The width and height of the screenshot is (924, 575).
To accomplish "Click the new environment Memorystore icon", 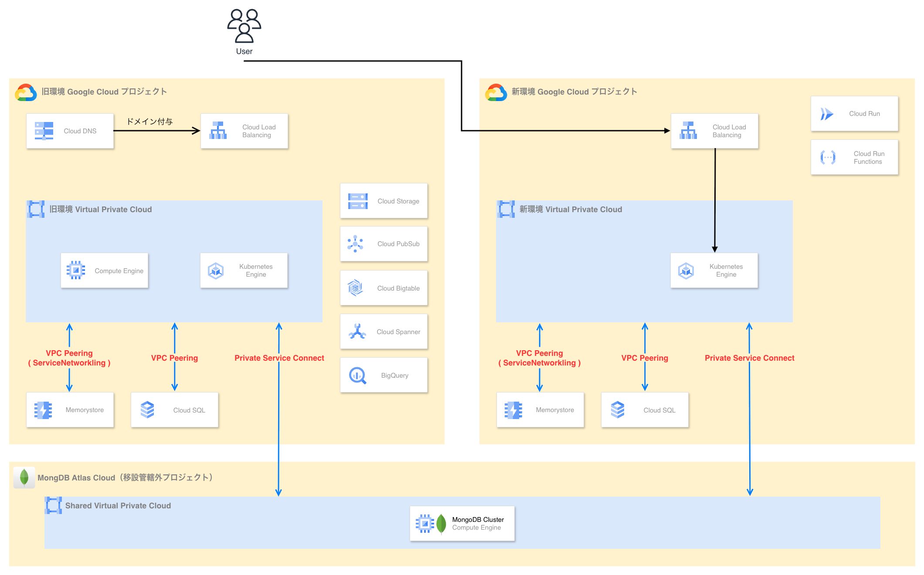I will 513,410.
